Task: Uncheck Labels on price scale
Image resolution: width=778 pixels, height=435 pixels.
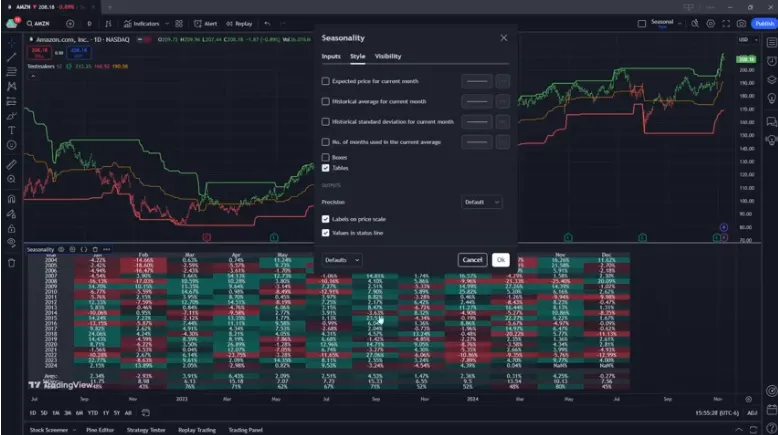Action: 325,219
